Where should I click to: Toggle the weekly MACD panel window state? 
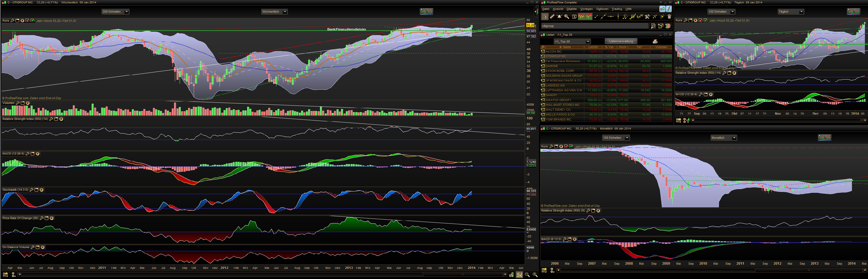tap(33, 153)
